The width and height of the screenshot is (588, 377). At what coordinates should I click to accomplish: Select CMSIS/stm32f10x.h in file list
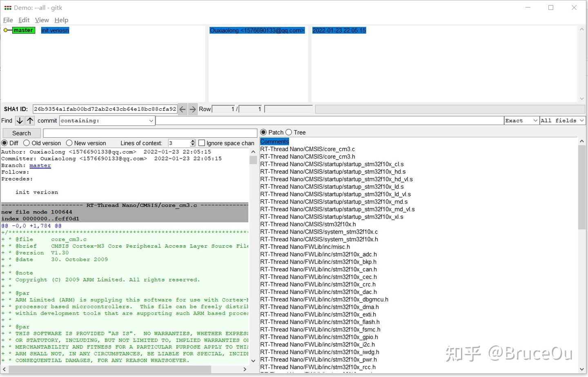coord(308,224)
